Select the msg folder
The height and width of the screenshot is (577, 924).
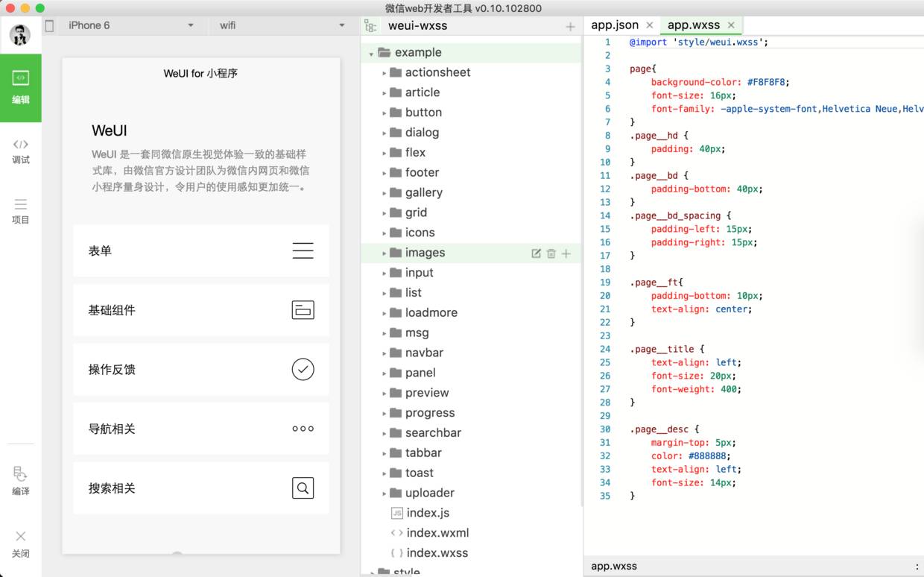[471, 333]
